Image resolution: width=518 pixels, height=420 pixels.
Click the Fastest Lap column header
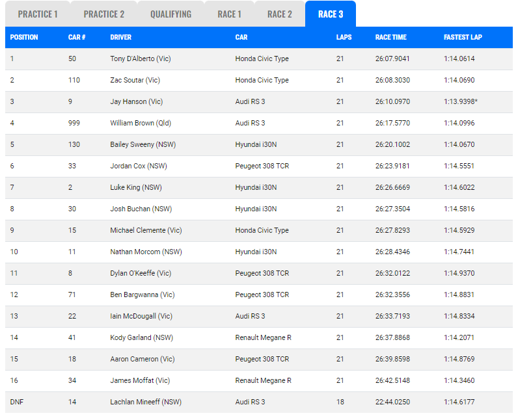tap(463, 37)
